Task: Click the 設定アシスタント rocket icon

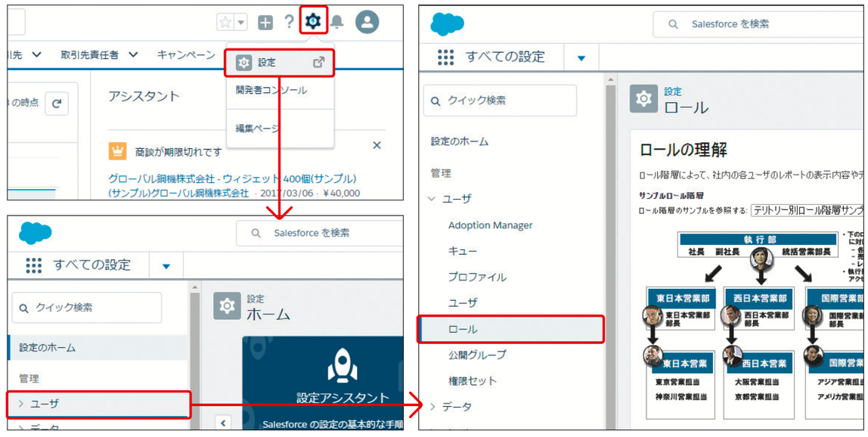Action: (x=343, y=365)
